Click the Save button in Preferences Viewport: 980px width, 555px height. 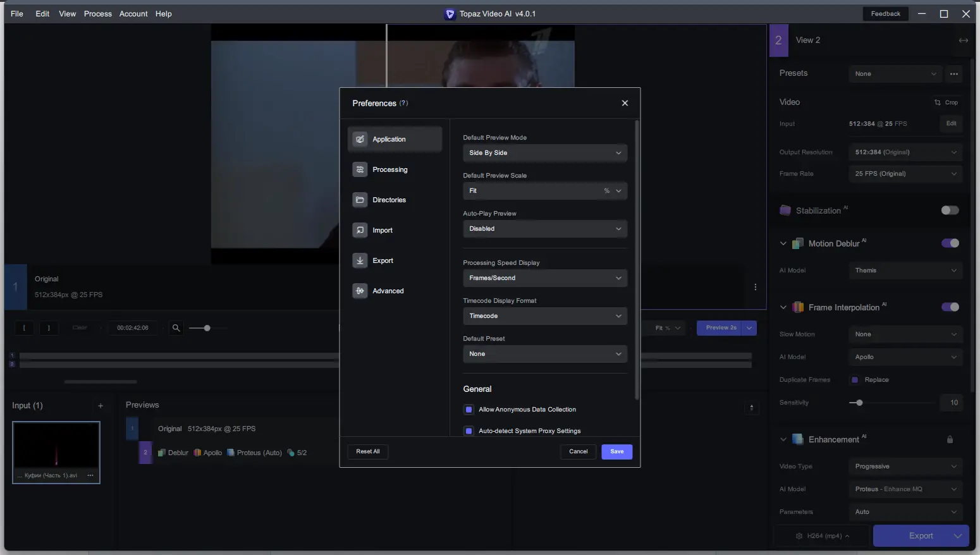[617, 452]
